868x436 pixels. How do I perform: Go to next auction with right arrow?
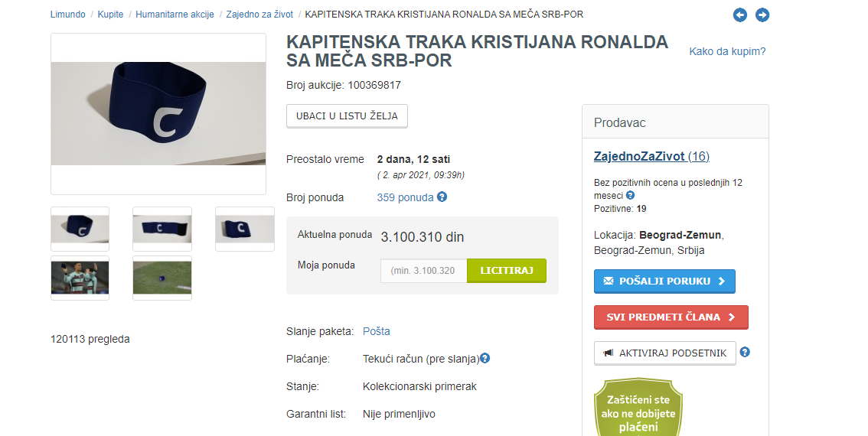[762, 15]
